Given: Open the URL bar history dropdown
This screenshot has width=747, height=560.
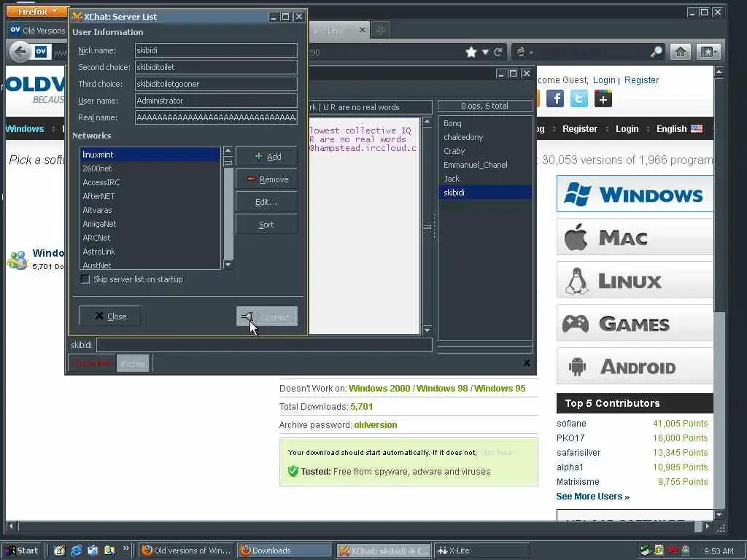Looking at the screenshot, I should pyautogui.click(x=485, y=52).
